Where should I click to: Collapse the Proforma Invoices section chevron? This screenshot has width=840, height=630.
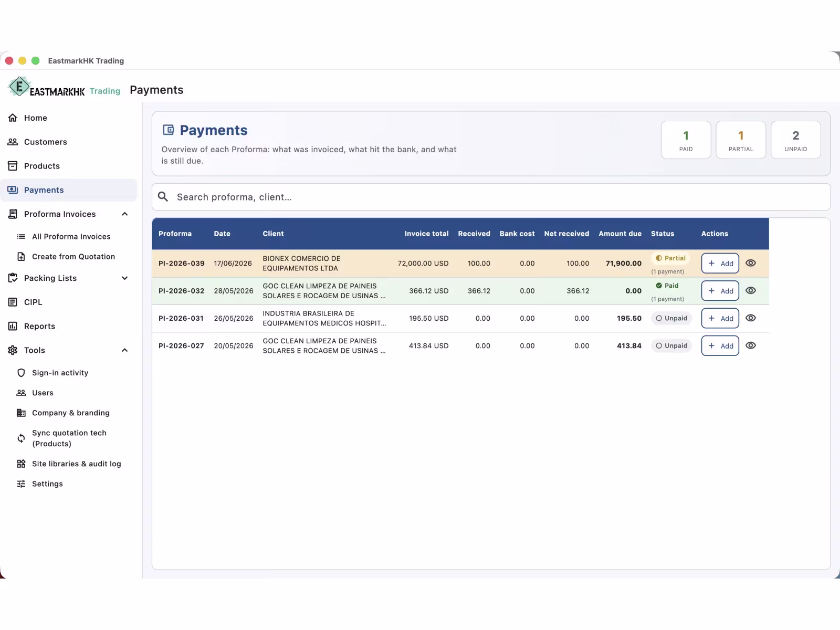pos(124,214)
